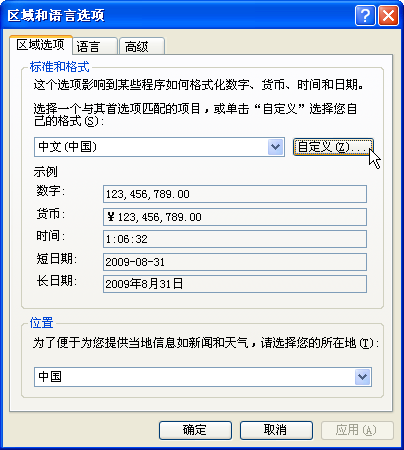
Task: Open the 高级 tab
Action: (x=142, y=46)
